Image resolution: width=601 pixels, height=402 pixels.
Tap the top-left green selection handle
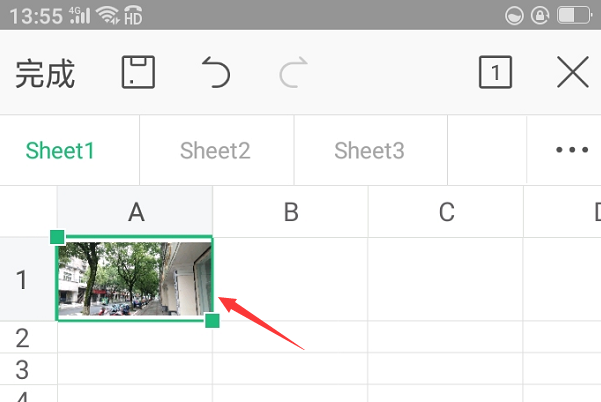(x=57, y=237)
